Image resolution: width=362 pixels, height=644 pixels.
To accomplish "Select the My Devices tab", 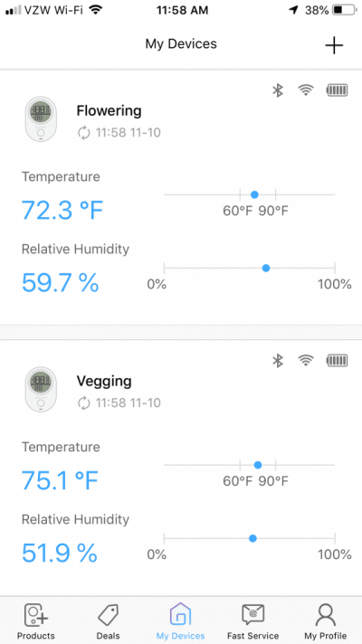I will click(x=180, y=621).
